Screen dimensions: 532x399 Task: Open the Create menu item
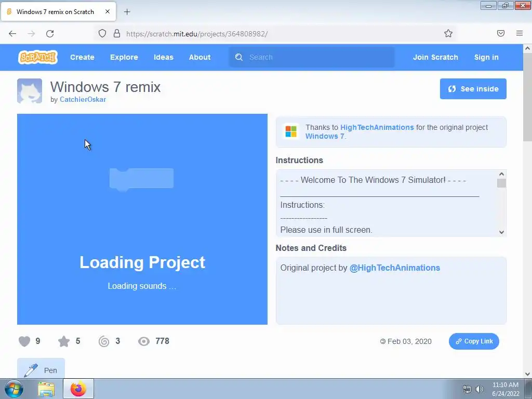[x=82, y=57]
